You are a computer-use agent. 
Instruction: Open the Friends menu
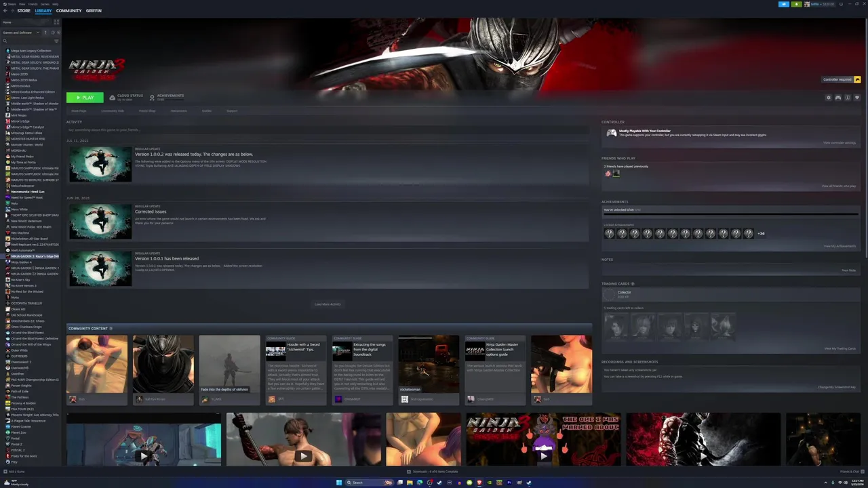click(33, 4)
